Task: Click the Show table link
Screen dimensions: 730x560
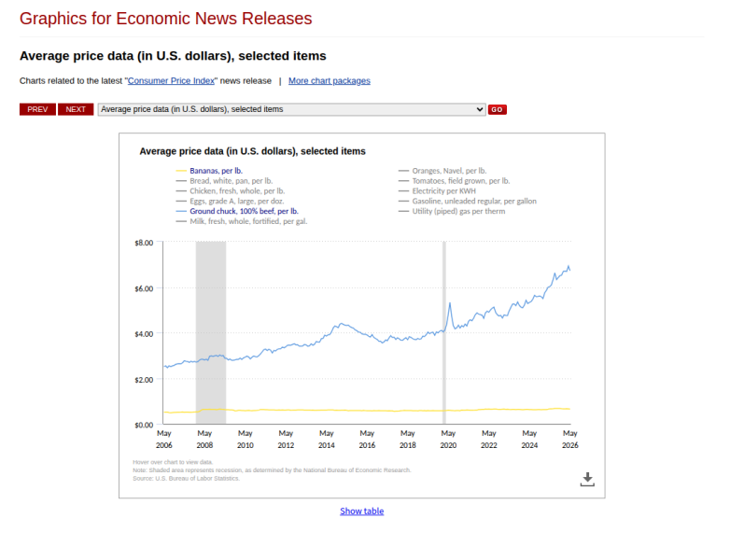Action: pos(362,511)
